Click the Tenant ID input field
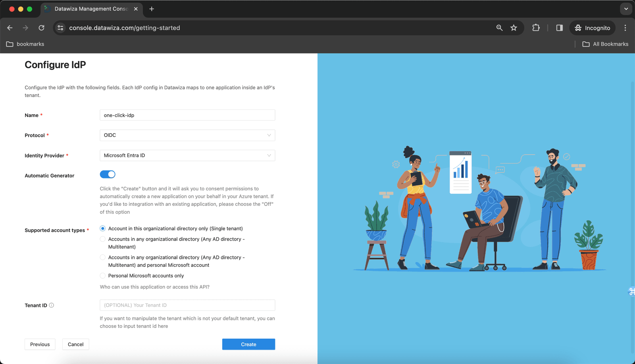This screenshot has width=635, height=364. 187,305
